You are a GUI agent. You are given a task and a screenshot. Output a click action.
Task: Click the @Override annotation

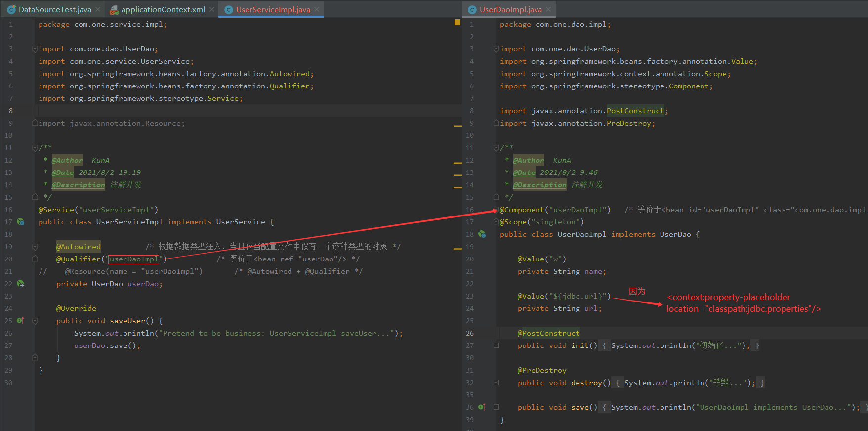coord(76,308)
